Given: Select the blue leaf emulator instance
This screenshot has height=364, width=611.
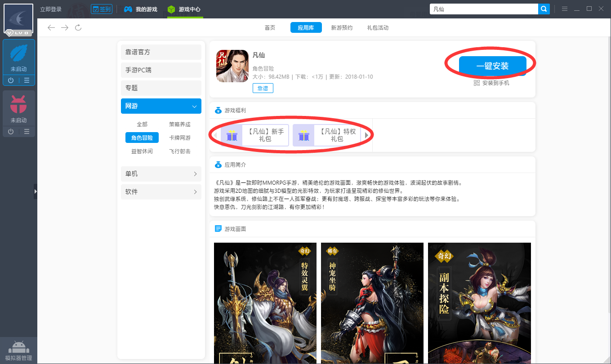Looking at the screenshot, I should [x=18, y=58].
